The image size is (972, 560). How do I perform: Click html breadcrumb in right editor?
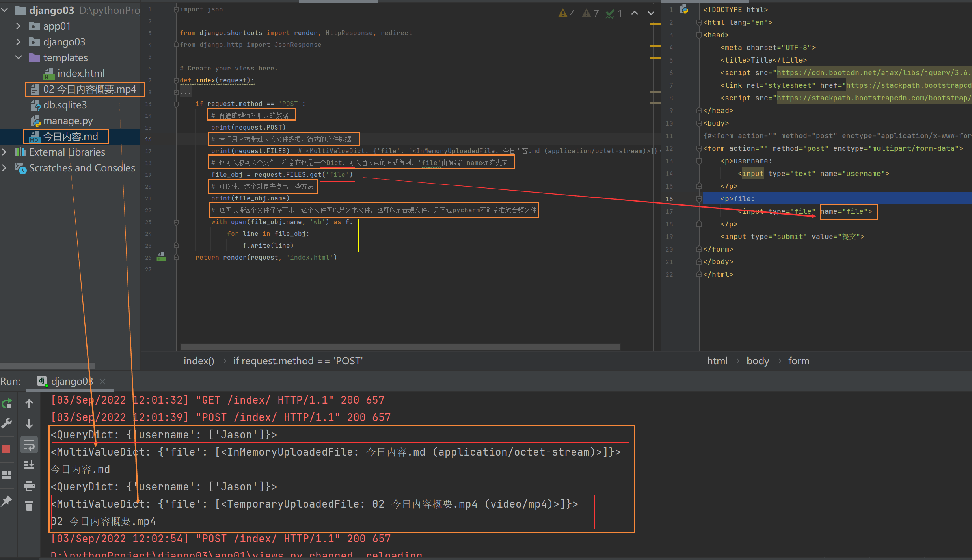click(x=717, y=361)
